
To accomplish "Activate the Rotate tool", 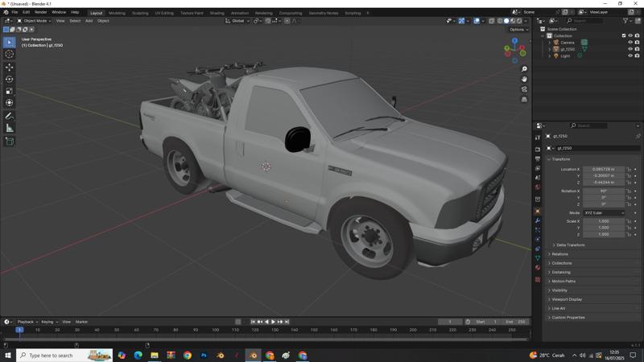I will coord(10,79).
